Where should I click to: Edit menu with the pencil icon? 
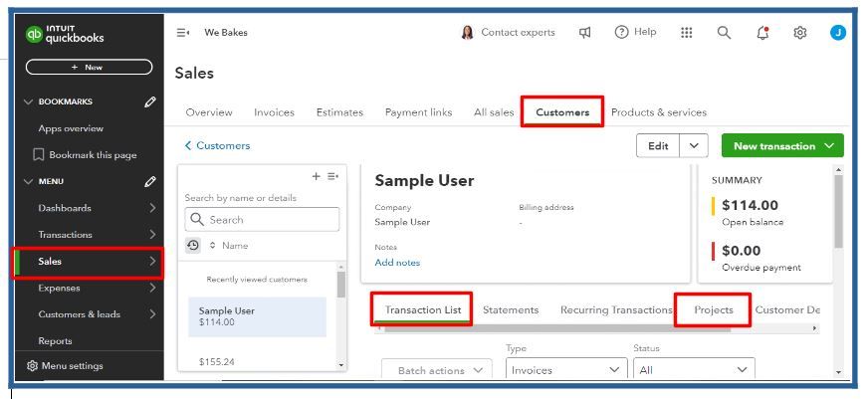(x=150, y=181)
